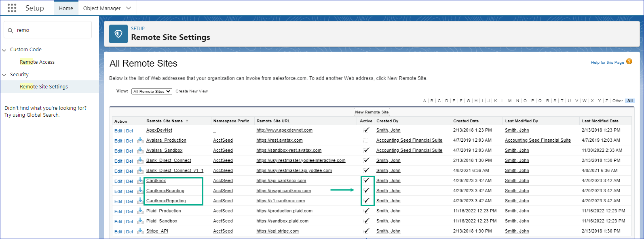Image resolution: width=644 pixels, height=239 pixels.
Task: Click the New Remote Site button
Action: [x=372, y=112]
